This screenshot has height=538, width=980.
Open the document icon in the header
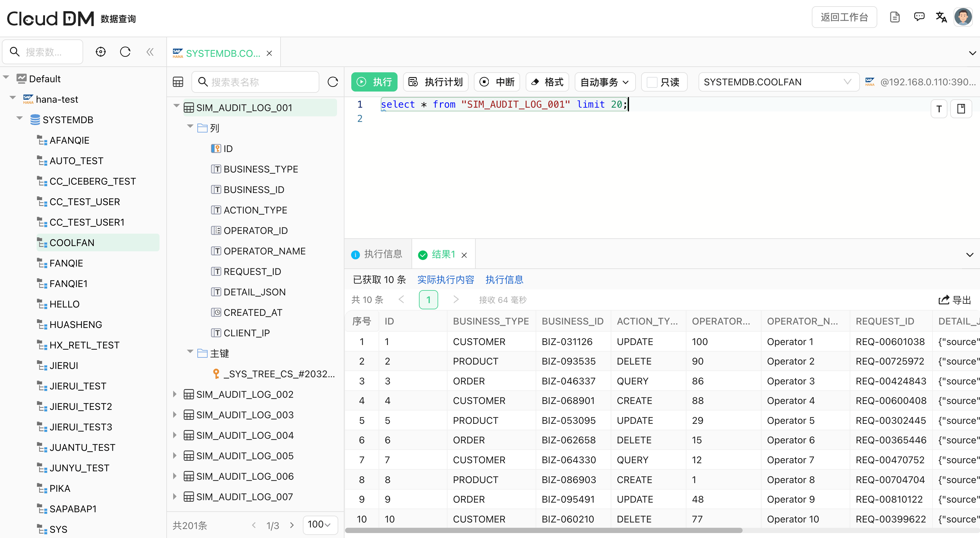[895, 17]
